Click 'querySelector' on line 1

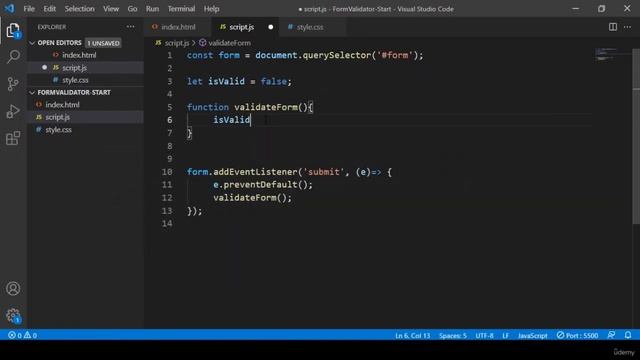(x=336, y=55)
